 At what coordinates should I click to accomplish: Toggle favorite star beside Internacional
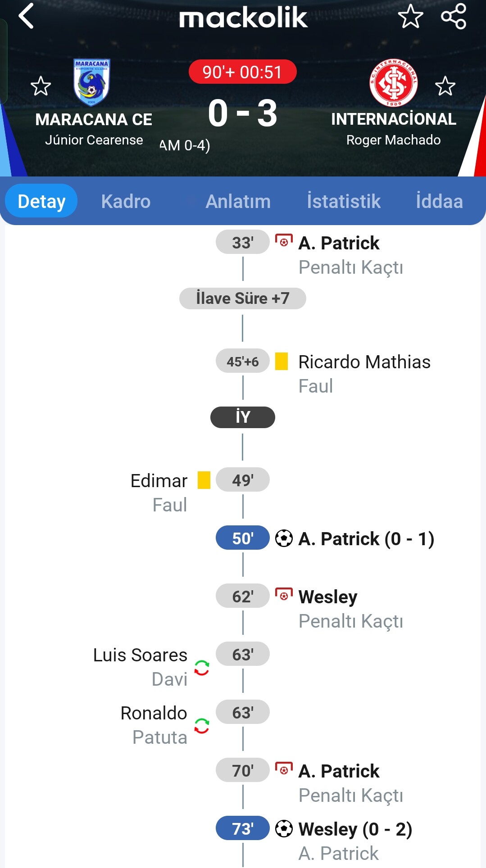pyautogui.click(x=445, y=86)
